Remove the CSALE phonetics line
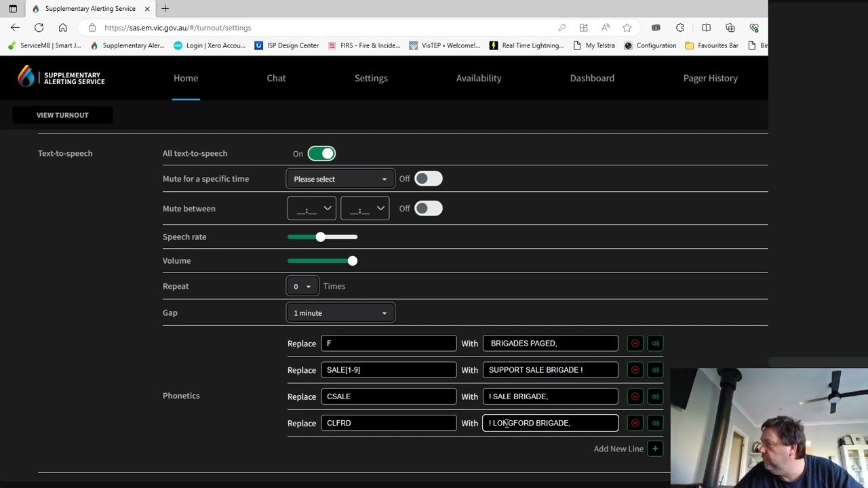This screenshot has width=868, height=488. [635, 396]
